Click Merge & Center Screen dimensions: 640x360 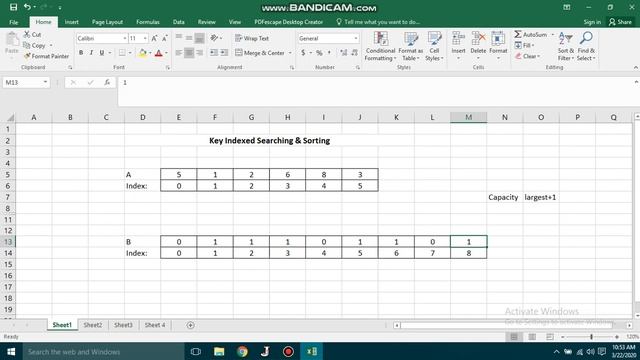tap(260, 53)
